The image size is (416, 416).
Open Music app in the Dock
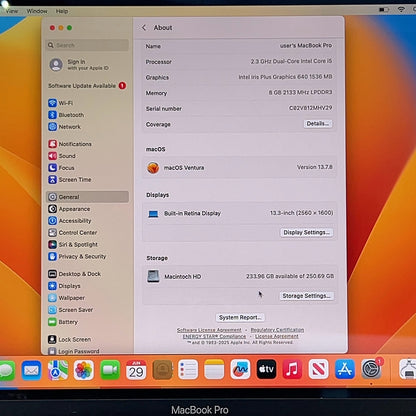[x=292, y=369]
